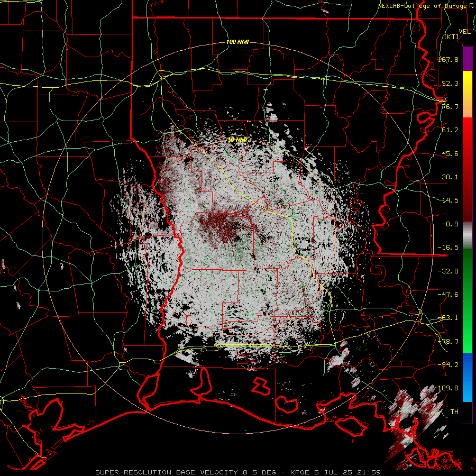Click the -94.2 velocity scale value
The height and width of the screenshot is (476, 476).
click(448, 364)
